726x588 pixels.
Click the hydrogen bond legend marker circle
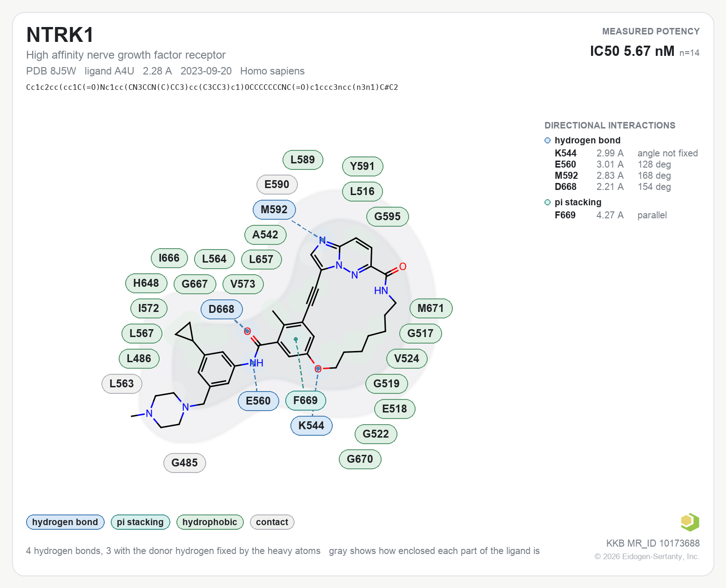coord(547,141)
